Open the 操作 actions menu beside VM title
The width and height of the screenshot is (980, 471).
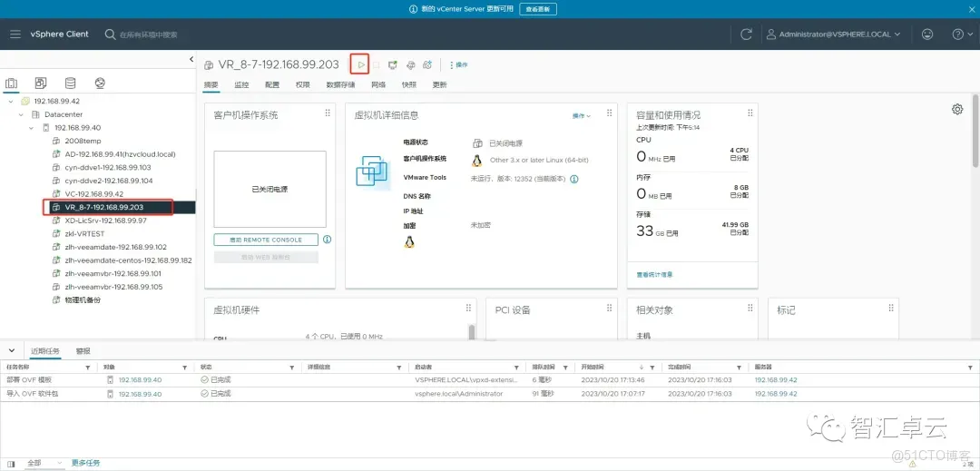coord(459,65)
